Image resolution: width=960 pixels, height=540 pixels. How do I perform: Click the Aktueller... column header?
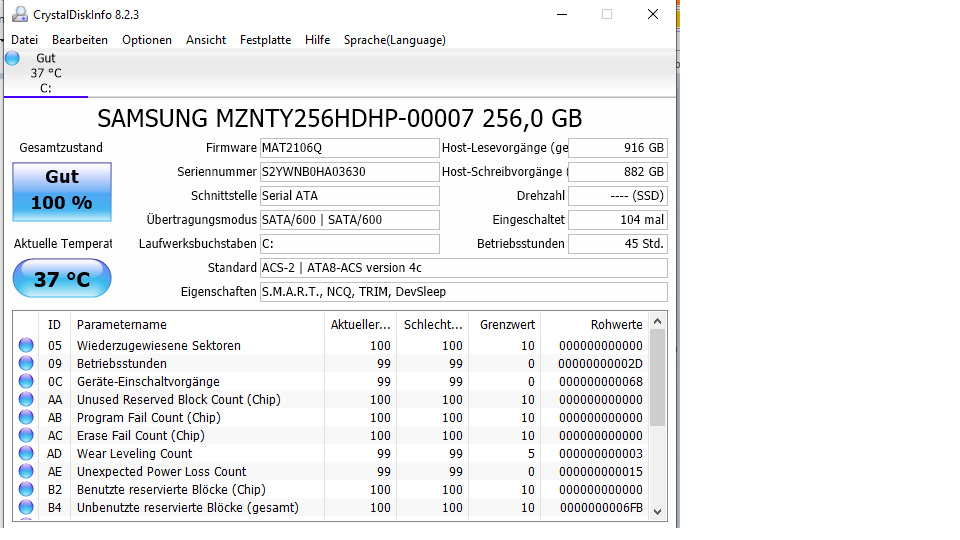point(360,324)
